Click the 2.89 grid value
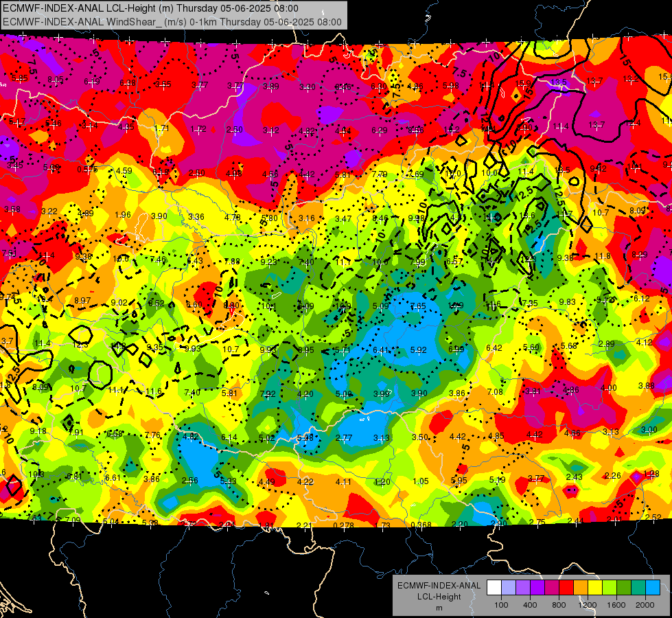672x618 pixels. (607, 344)
